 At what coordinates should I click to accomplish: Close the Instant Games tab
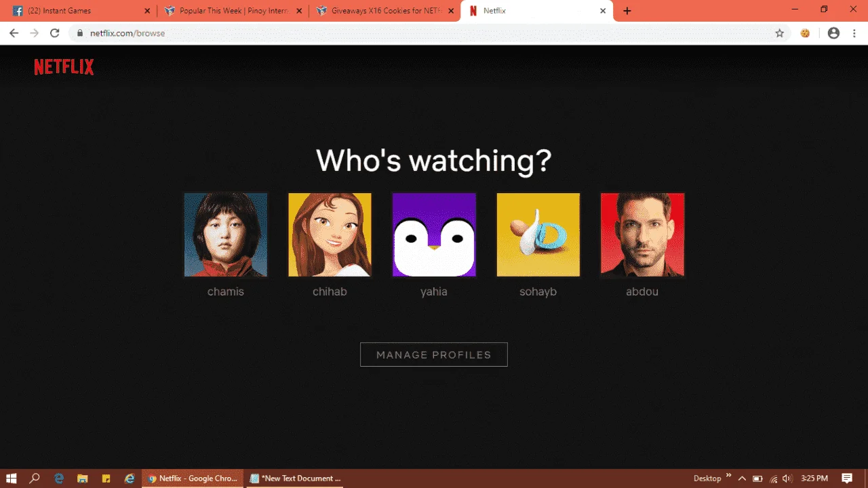pos(147,11)
